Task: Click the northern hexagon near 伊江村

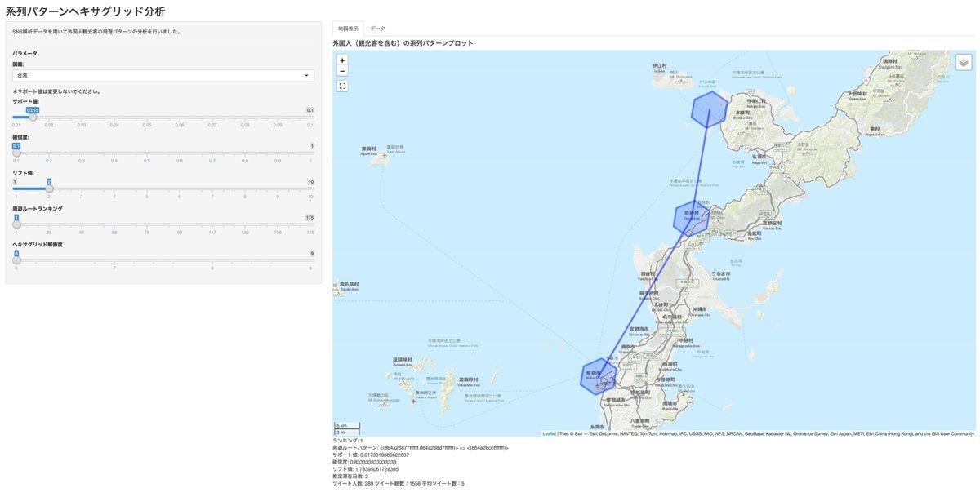Action: [709, 109]
